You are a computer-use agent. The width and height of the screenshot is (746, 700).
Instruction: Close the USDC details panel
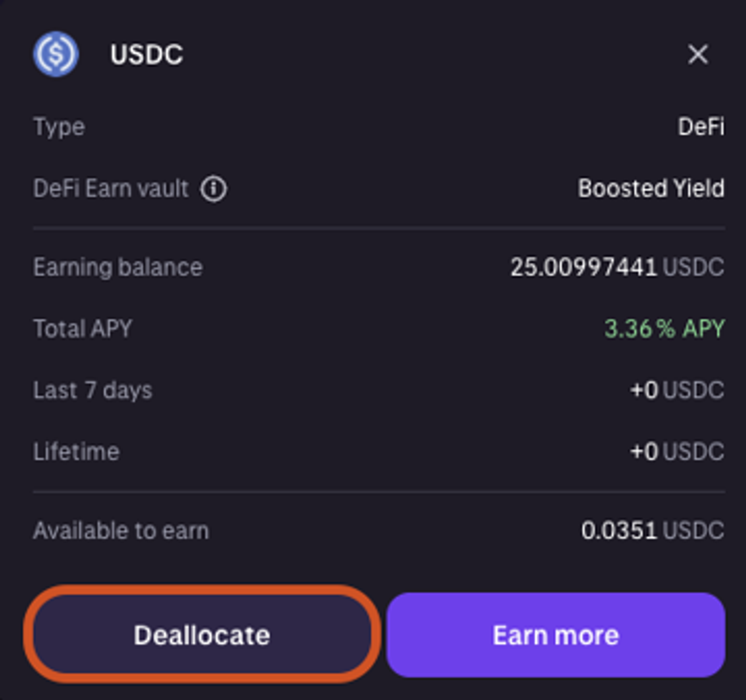coord(698,54)
